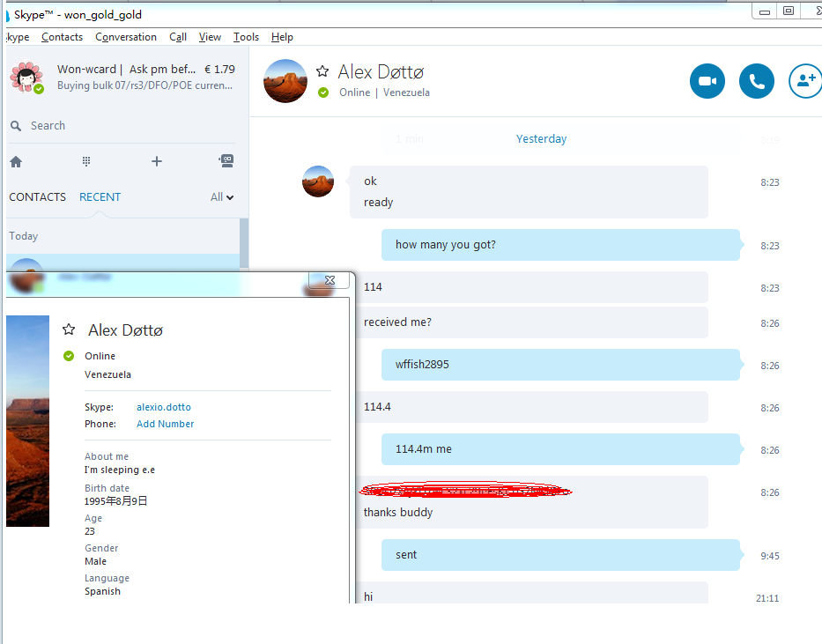822x644 pixels.
Task: Start a video call with Alex Døttø
Action: (x=707, y=81)
